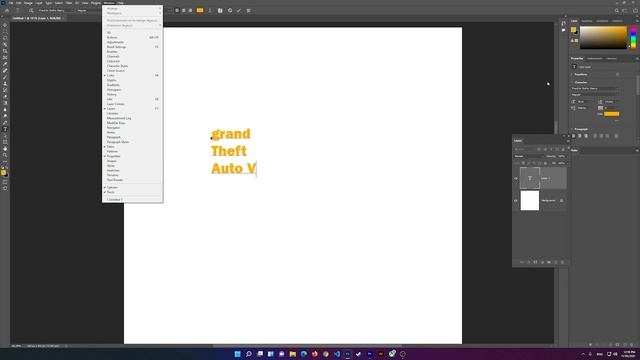The height and width of the screenshot is (360, 640).
Task: Select the Hand tool
Action: point(5,149)
